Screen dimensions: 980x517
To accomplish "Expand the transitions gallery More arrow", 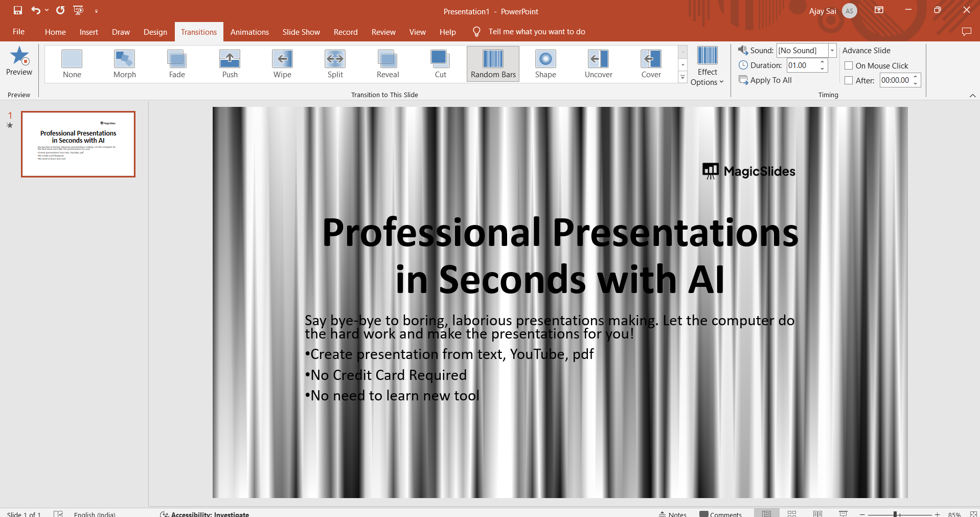I will (x=682, y=77).
